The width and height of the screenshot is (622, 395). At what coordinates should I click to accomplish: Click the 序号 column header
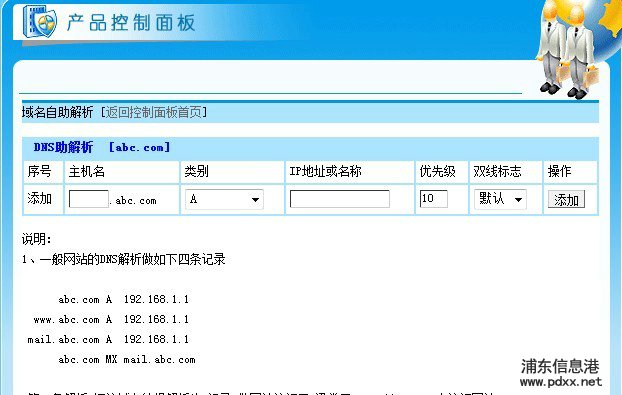[x=39, y=171]
